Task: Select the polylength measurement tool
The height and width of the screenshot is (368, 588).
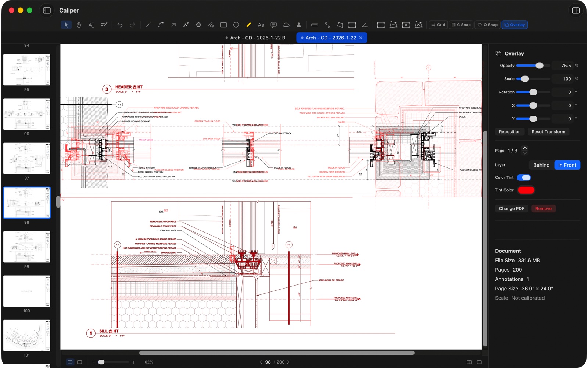Action: tap(327, 25)
